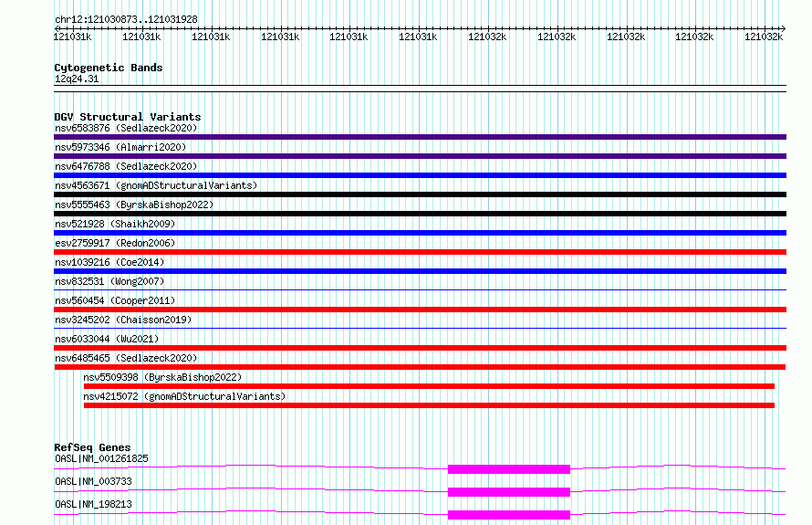This screenshot has height=525, width=812.
Task: Click the magenta exon of OASL|NM_003733
Action: coord(509,492)
